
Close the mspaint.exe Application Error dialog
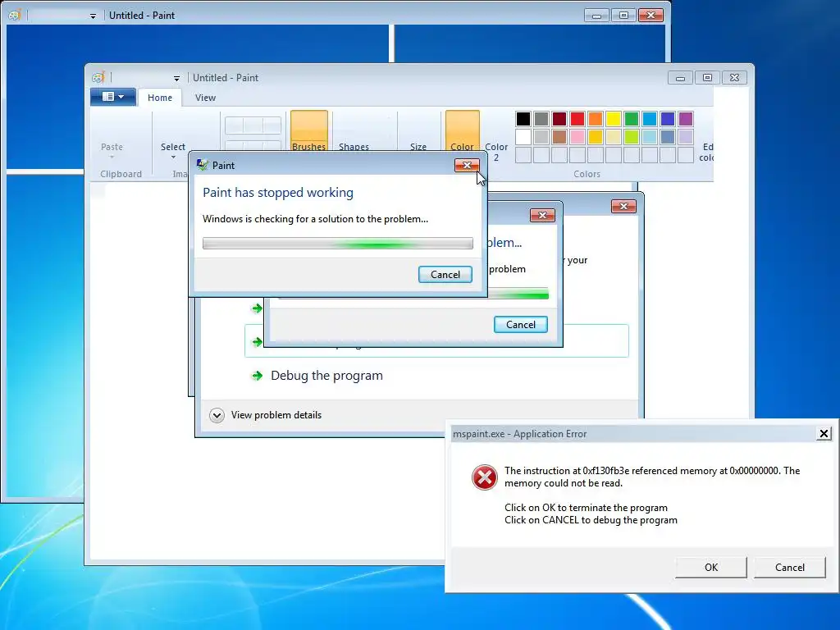824,433
